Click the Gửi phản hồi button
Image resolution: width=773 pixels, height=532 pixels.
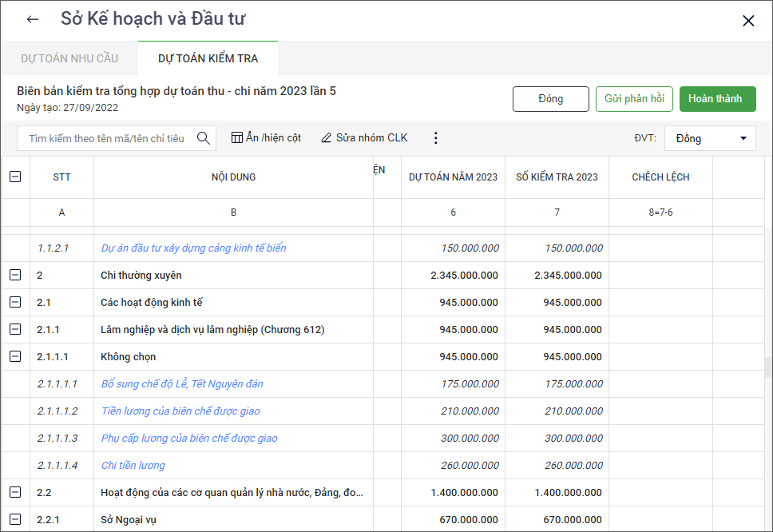634,99
